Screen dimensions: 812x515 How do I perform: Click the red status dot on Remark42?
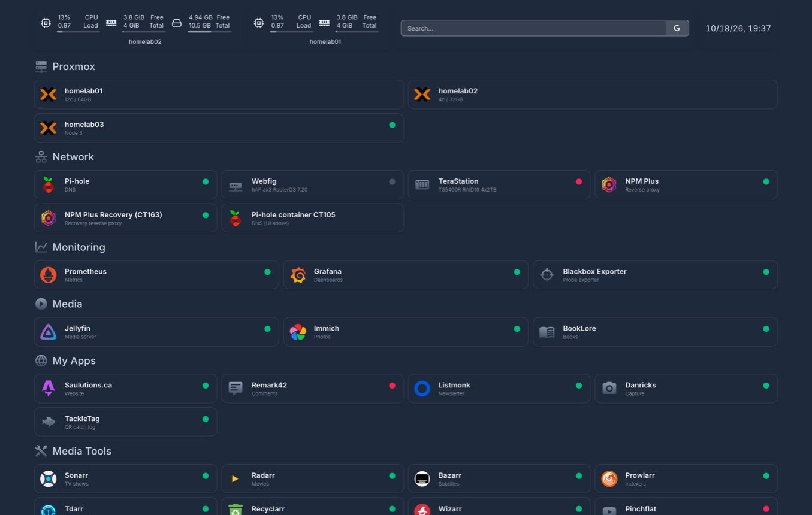coord(392,386)
